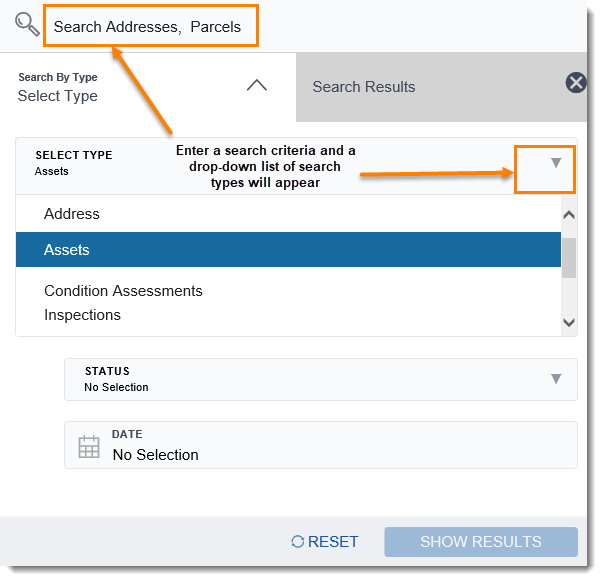Click the circular reset arrow icon

[297, 542]
